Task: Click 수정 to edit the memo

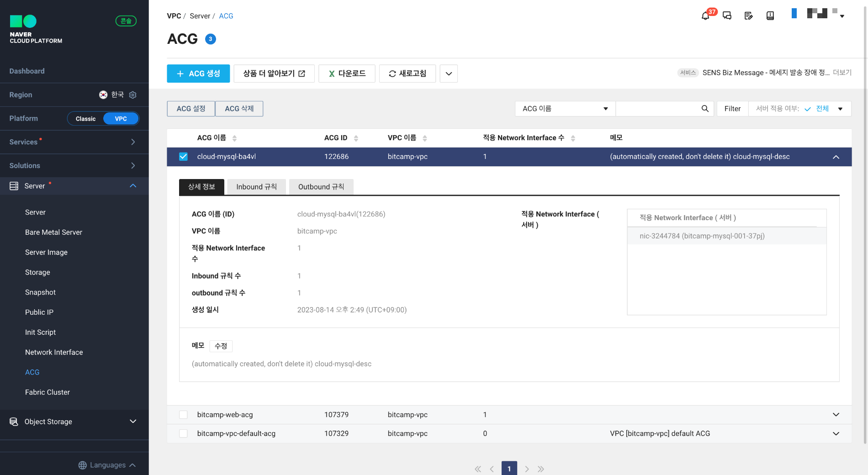Action: point(221,346)
